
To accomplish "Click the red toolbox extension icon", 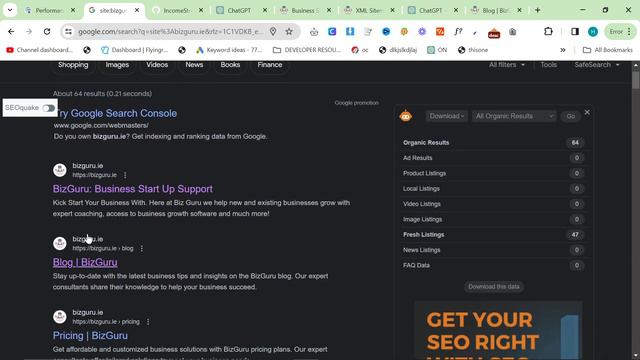I will pos(494,33).
